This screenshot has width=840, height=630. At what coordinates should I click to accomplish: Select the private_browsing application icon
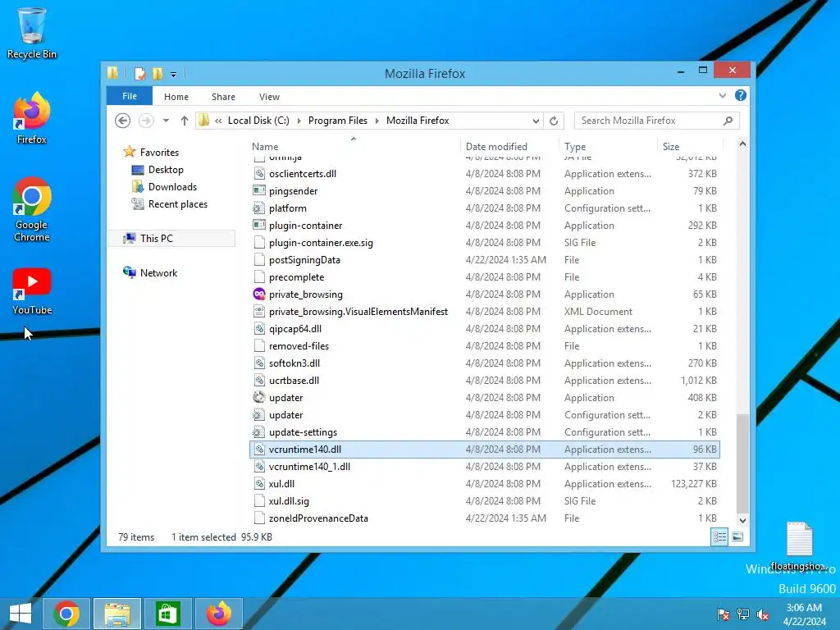pos(259,294)
